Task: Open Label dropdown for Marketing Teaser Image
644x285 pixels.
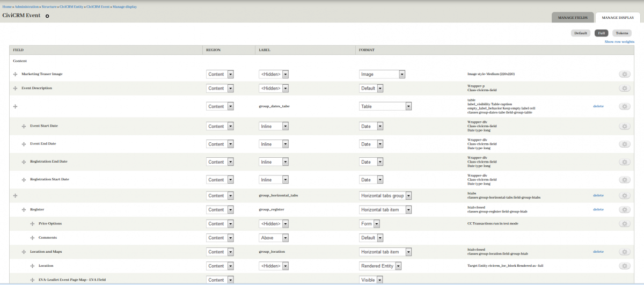Action: tap(274, 74)
